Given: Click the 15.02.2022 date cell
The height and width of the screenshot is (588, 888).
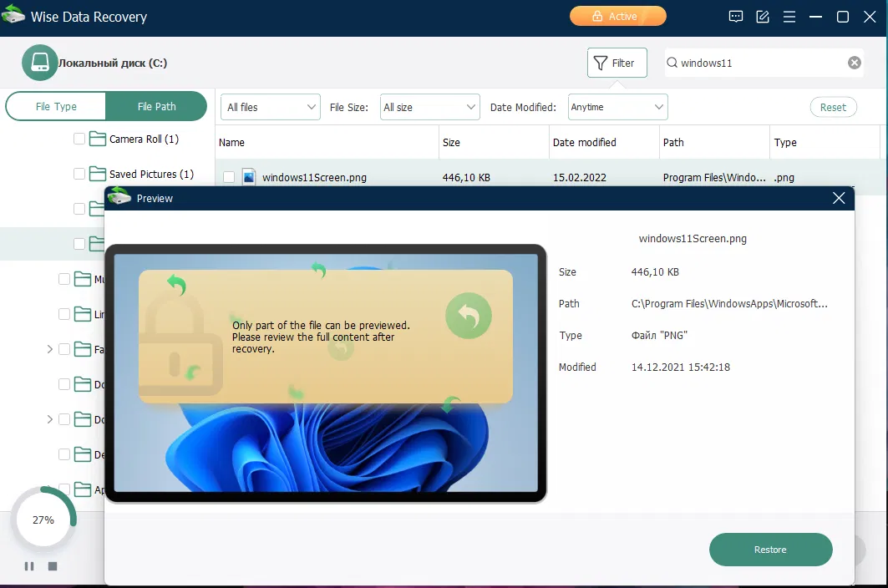Looking at the screenshot, I should pos(580,177).
